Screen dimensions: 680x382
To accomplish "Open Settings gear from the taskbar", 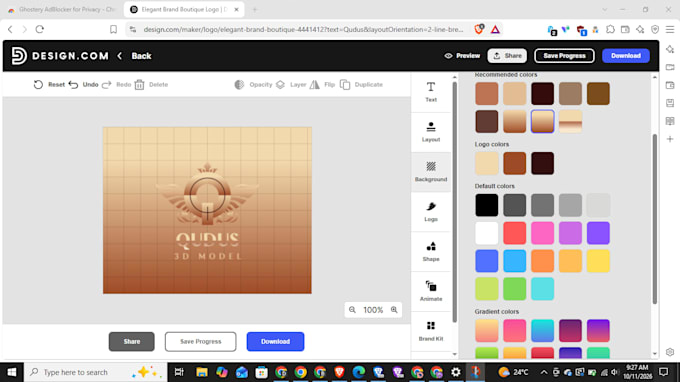I will tap(455, 372).
